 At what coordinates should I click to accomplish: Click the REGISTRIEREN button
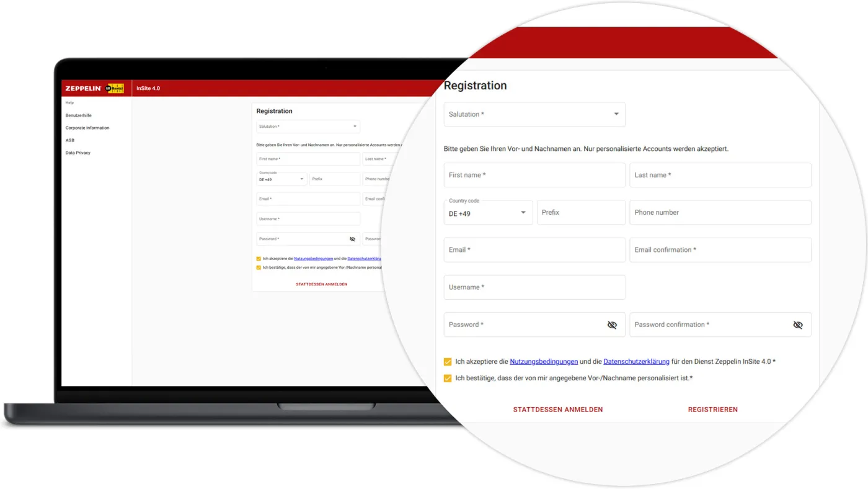pos(712,409)
